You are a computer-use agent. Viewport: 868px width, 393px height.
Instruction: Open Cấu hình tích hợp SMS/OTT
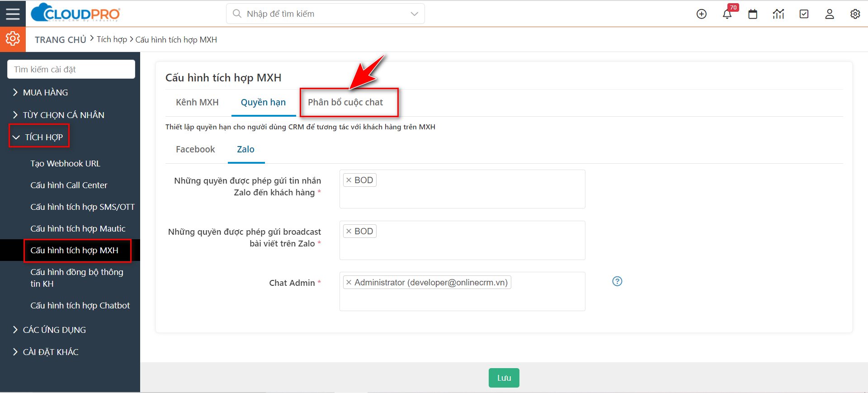pyautogui.click(x=82, y=207)
